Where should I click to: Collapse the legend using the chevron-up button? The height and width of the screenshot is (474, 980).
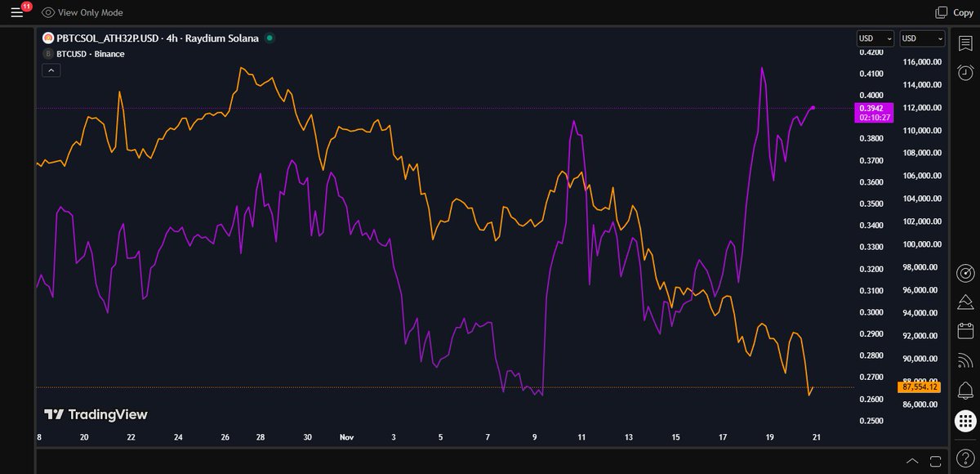point(51,71)
